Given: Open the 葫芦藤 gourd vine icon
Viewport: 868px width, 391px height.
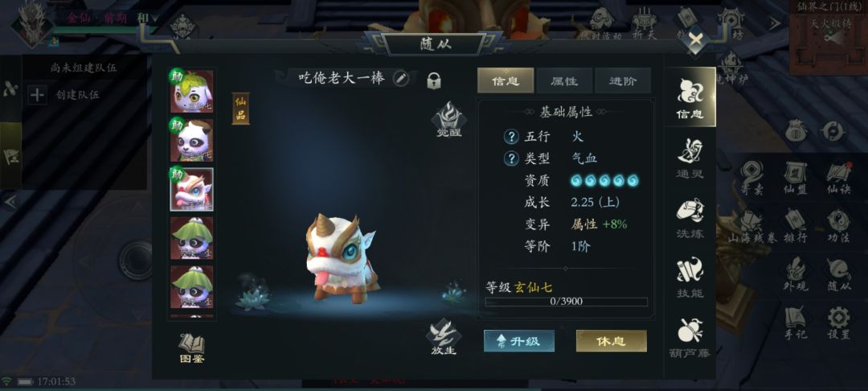Looking at the screenshot, I should (690, 338).
